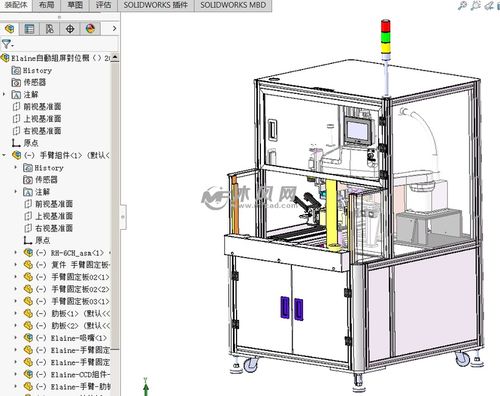The width and height of the screenshot is (500, 396).
Task: Expand the RH-6CH_asm<1> component
Action: click(x=15, y=253)
